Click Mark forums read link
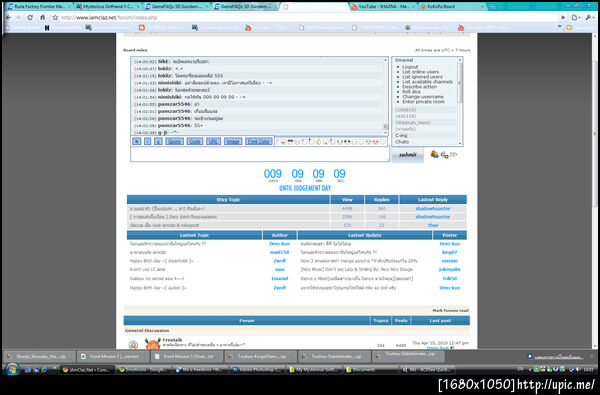 point(450,310)
